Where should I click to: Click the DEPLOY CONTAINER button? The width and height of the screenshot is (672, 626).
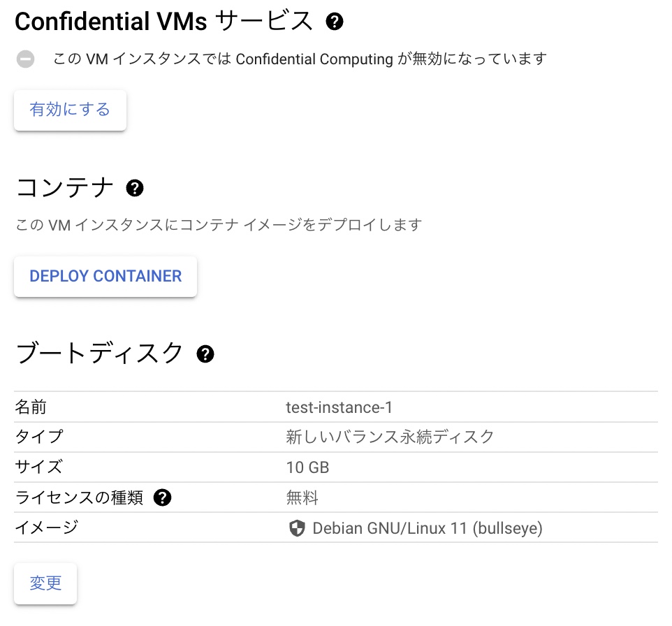pyautogui.click(x=105, y=276)
